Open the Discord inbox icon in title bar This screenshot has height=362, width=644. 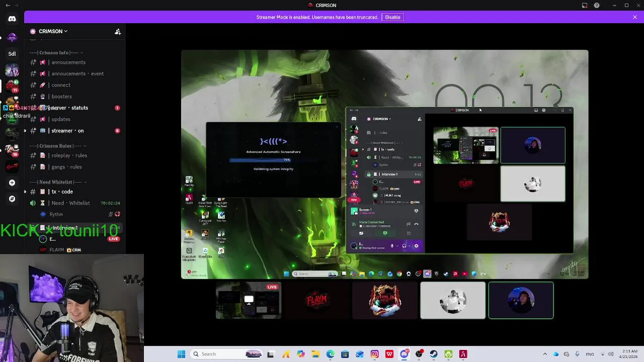(x=585, y=6)
